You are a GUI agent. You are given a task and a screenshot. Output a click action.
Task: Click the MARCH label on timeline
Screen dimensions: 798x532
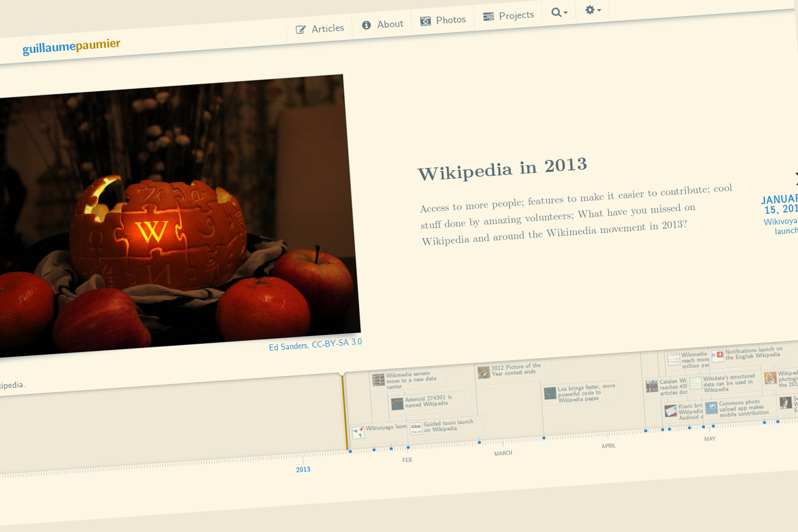(503, 453)
